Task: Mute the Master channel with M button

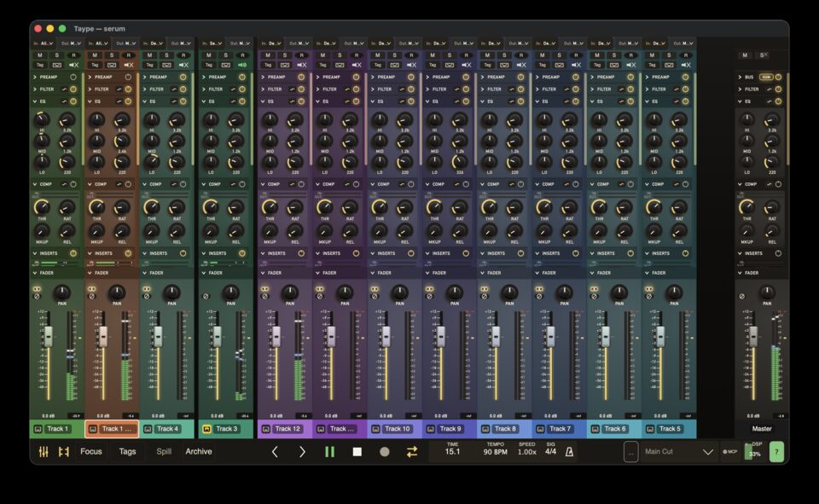Action: click(745, 55)
